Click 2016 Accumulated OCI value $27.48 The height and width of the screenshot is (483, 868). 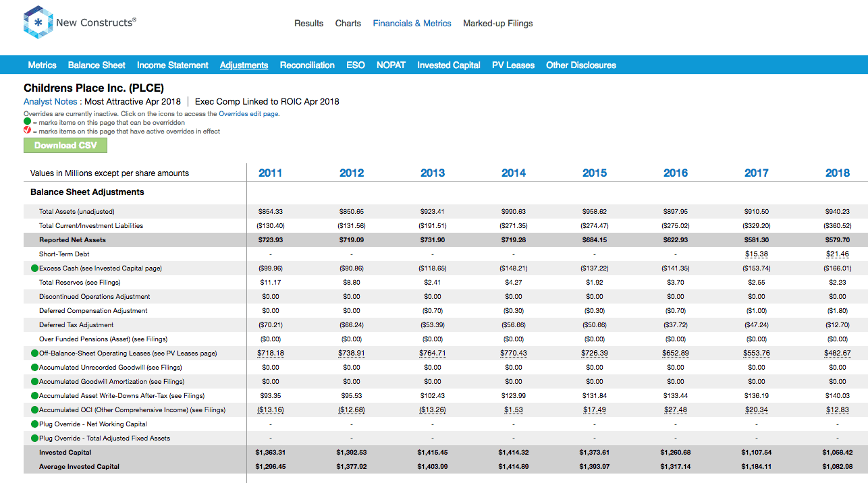pyautogui.click(x=676, y=410)
